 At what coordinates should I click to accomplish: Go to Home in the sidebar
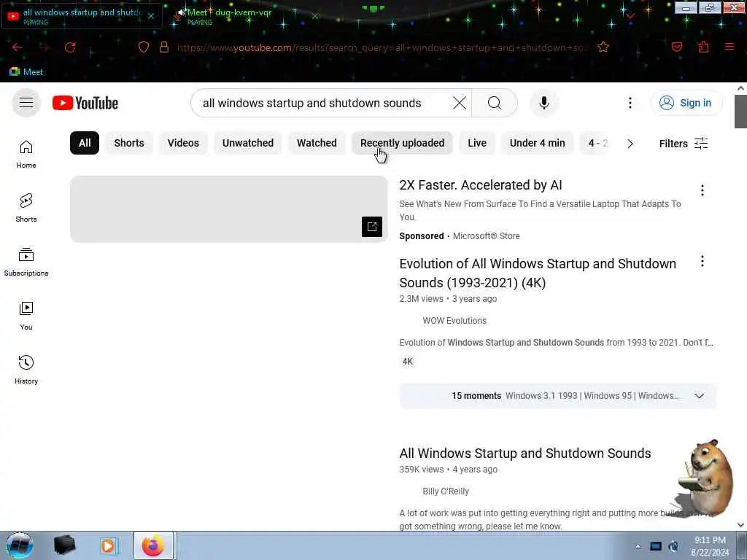coord(26,155)
